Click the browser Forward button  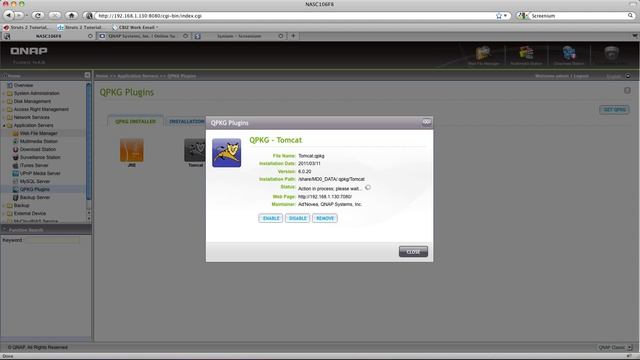(19, 16)
